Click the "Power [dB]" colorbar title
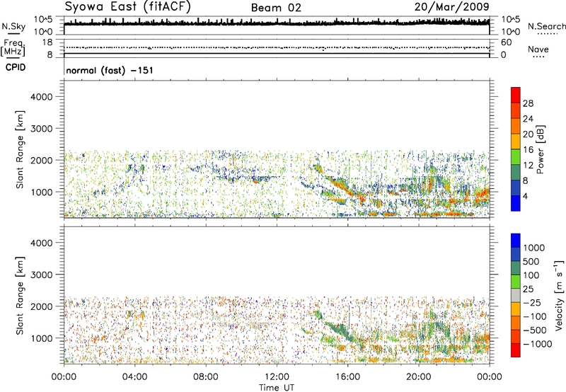 click(541, 149)
